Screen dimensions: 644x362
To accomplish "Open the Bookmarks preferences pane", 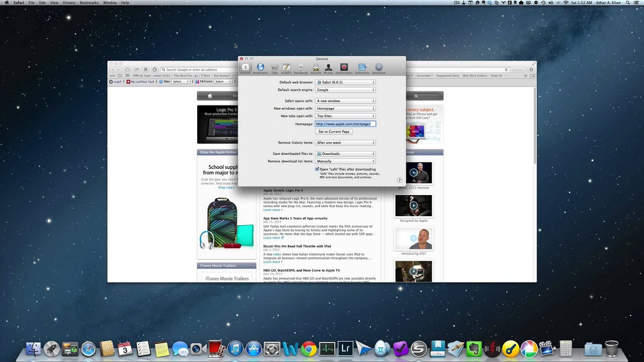I will point(260,69).
